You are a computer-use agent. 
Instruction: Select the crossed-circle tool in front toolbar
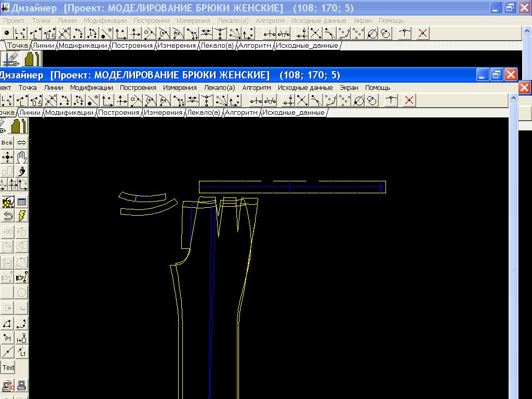(358, 100)
